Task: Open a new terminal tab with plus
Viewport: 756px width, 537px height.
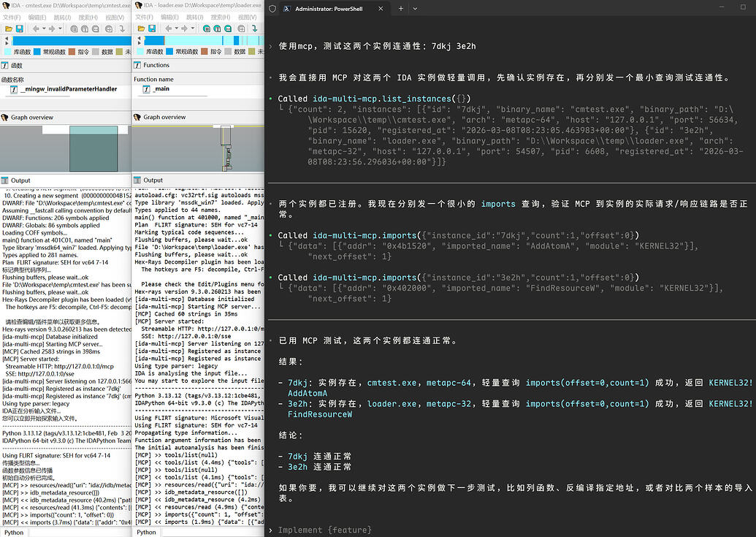Action: tap(401, 9)
